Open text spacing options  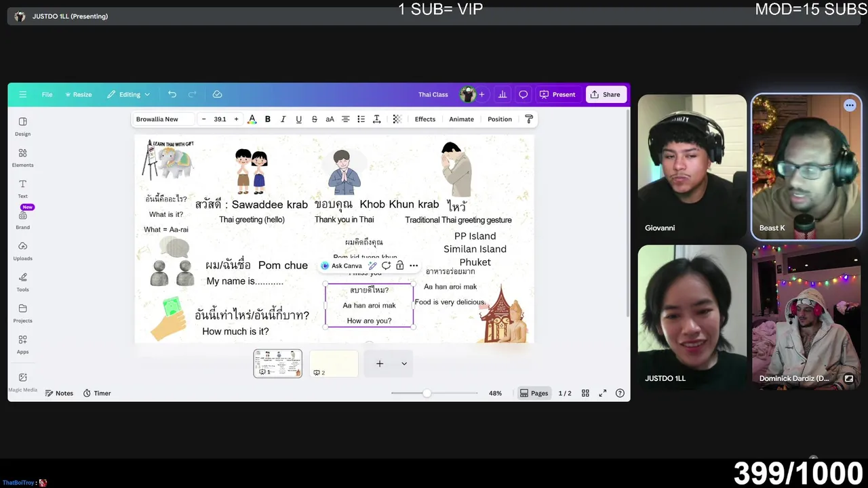click(376, 119)
